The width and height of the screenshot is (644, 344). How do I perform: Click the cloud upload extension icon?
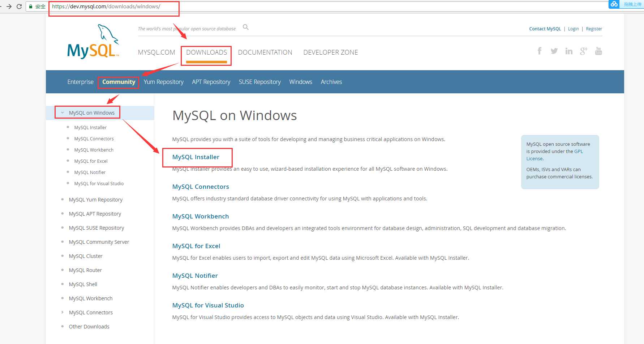click(614, 4)
